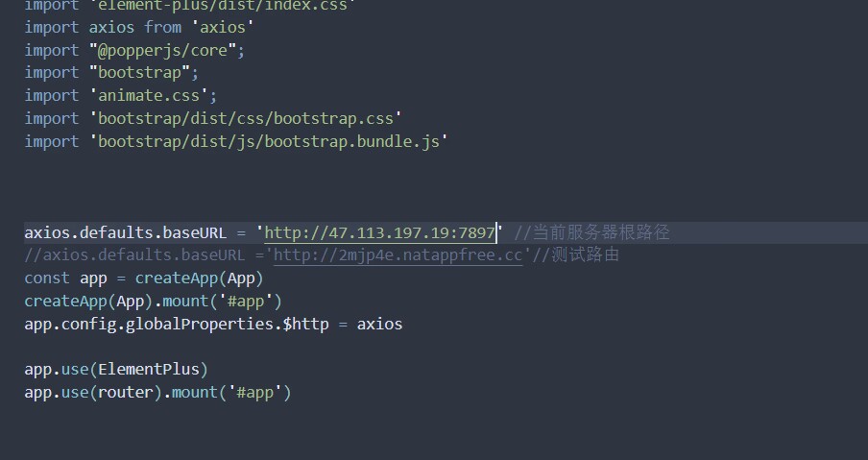Click the app.use(ElementPlus) line
The width and height of the screenshot is (868, 460).
pyautogui.click(x=116, y=369)
